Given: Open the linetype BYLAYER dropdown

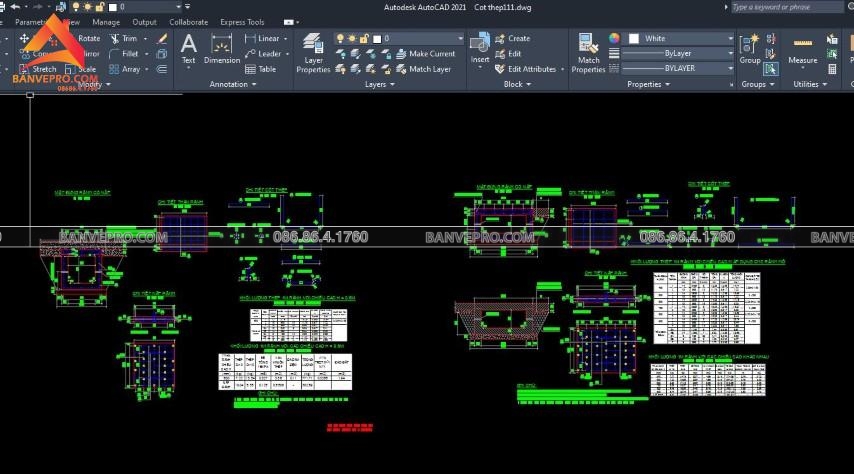Looking at the screenshot, I should [730, 68].
